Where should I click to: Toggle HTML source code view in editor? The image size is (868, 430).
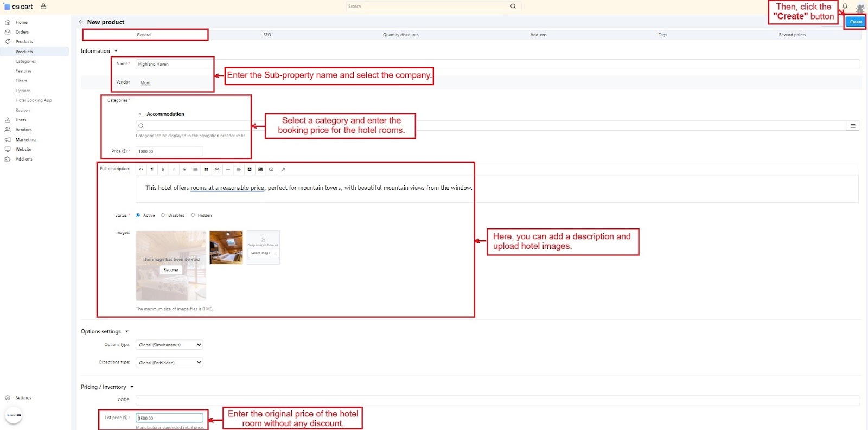click(141, 169)
